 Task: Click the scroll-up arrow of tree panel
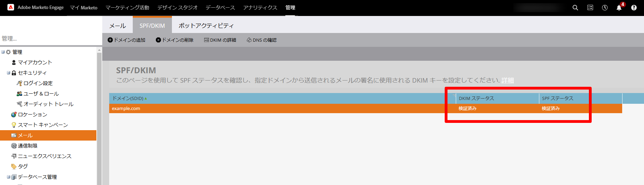99,50
